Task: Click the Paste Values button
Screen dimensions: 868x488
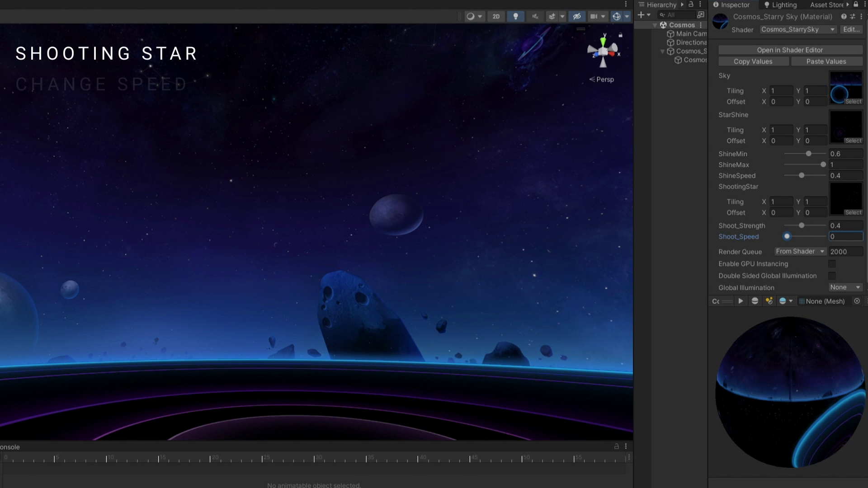Action: [826, 61]
